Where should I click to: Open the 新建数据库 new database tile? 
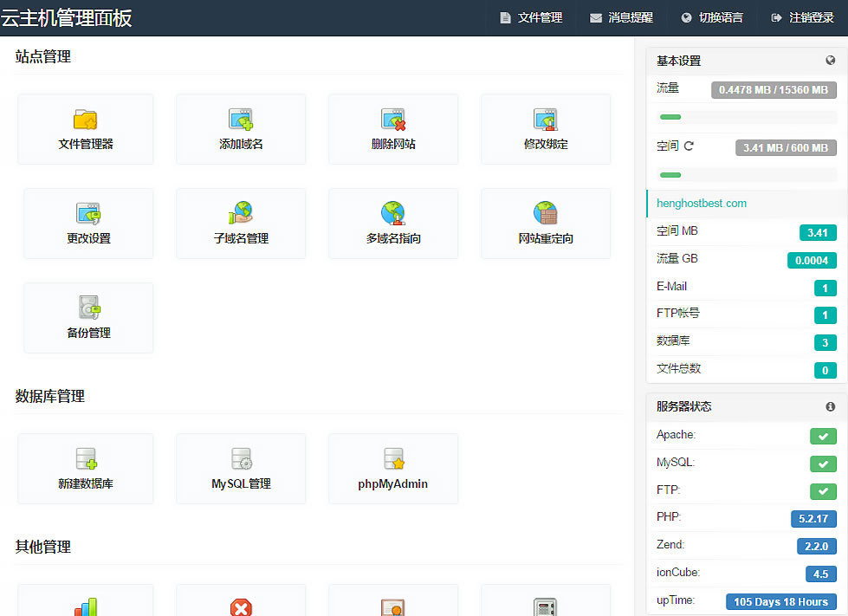coord(86,469)
